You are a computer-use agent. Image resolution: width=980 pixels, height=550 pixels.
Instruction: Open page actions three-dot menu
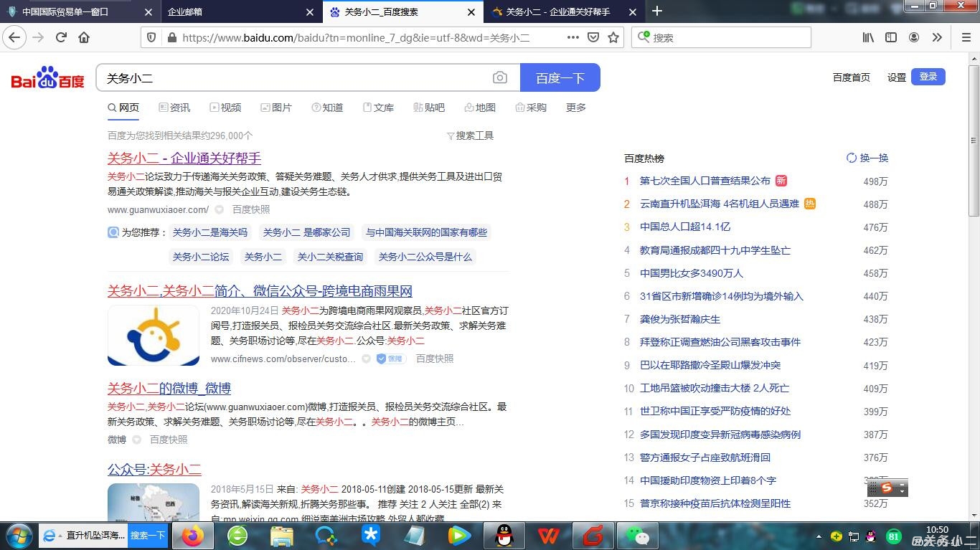[x=573, y=37]
